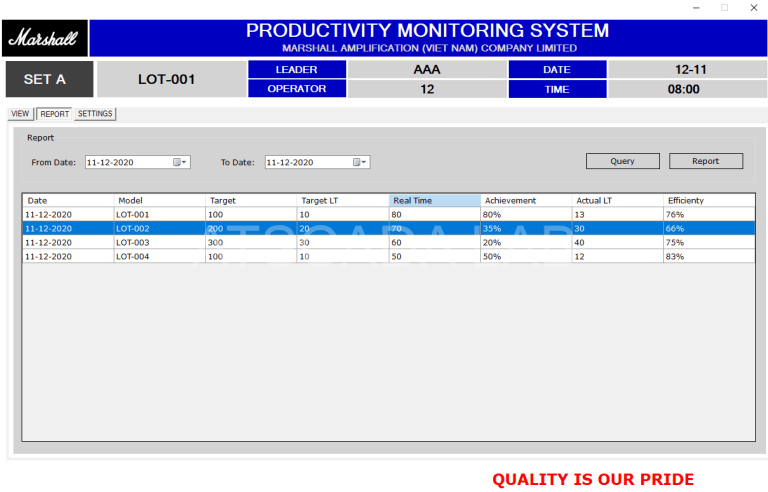Click the 66% efficiency cell
This screenshot has height=492, width=768.
click(x=709, y=228)
